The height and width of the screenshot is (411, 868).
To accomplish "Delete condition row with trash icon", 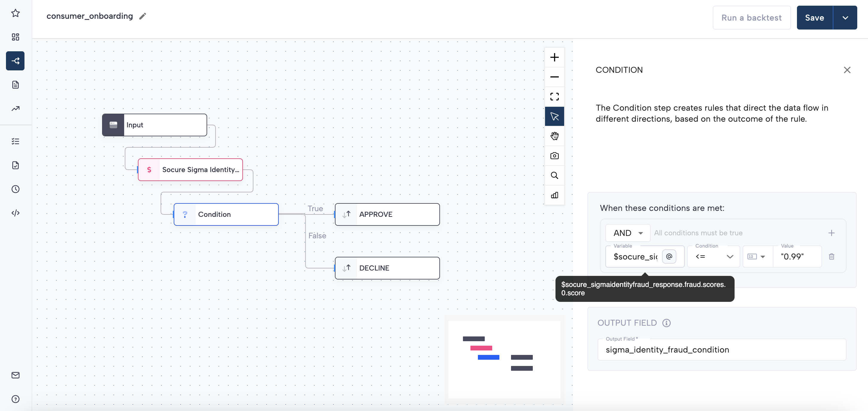I will pyautogui.click(x=831, y=257).
